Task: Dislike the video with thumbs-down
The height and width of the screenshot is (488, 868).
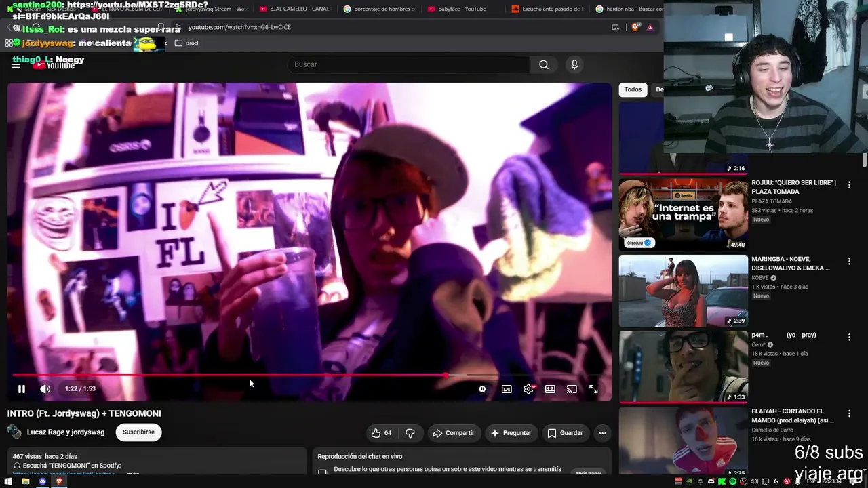Action: (x=410, y=433)
